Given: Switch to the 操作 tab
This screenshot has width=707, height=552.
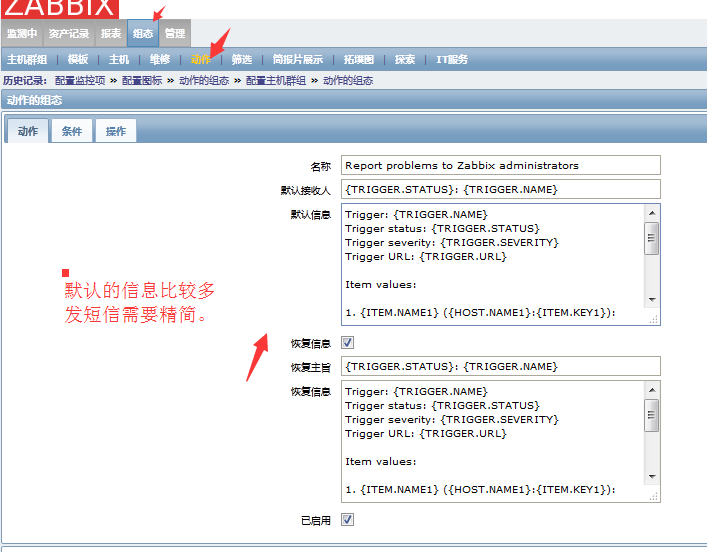Looking at the screenshot, I should 116,131.
